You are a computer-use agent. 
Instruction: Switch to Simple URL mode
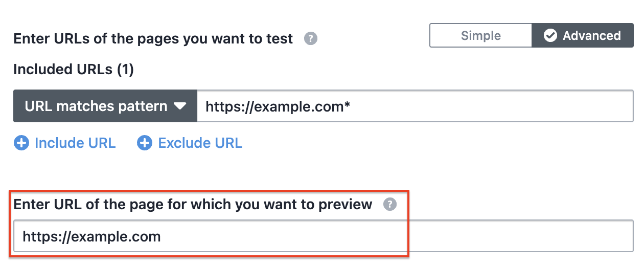(481, 35)
